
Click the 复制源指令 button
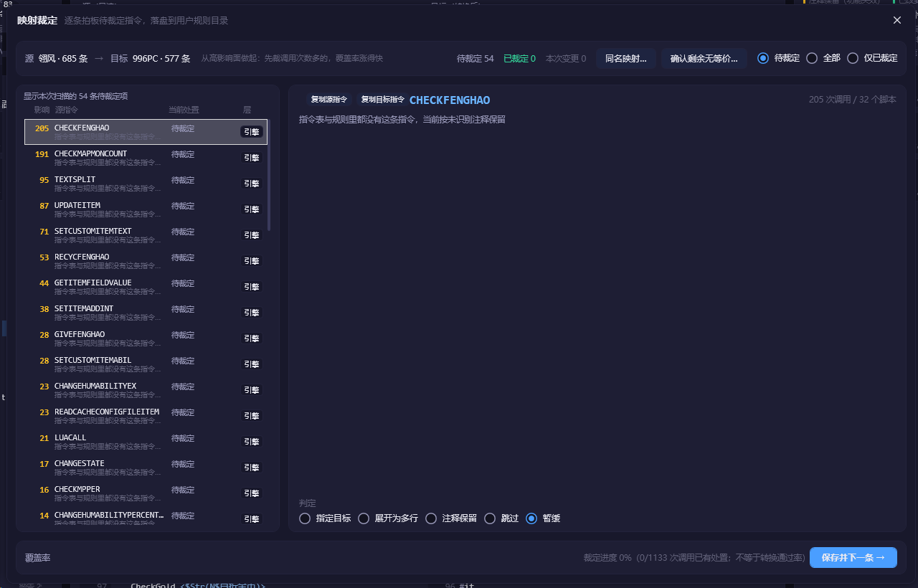[329, 100]
